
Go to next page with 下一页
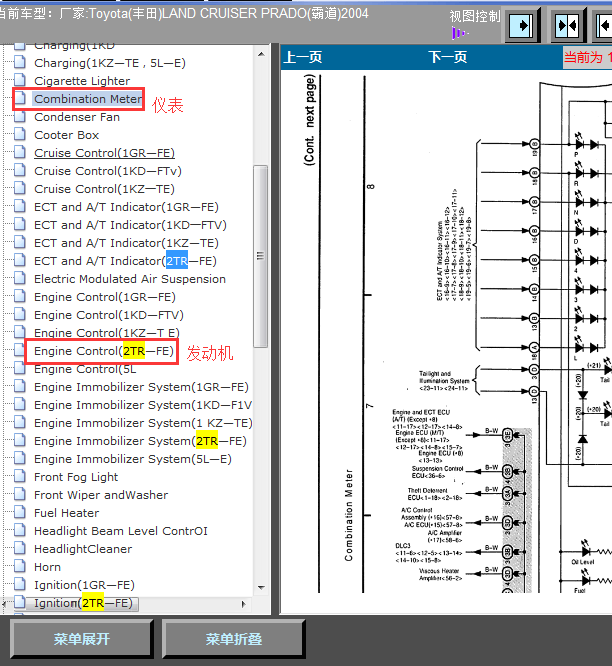(448, 57)
